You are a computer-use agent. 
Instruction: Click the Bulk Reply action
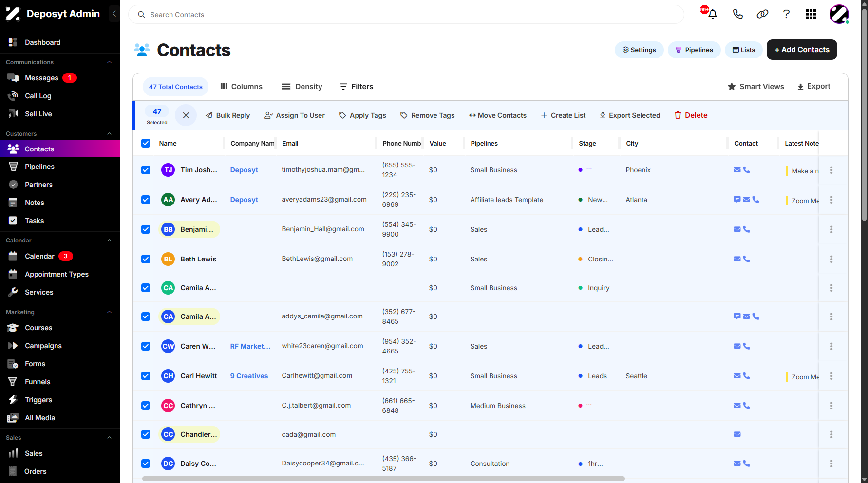point(227,115)
